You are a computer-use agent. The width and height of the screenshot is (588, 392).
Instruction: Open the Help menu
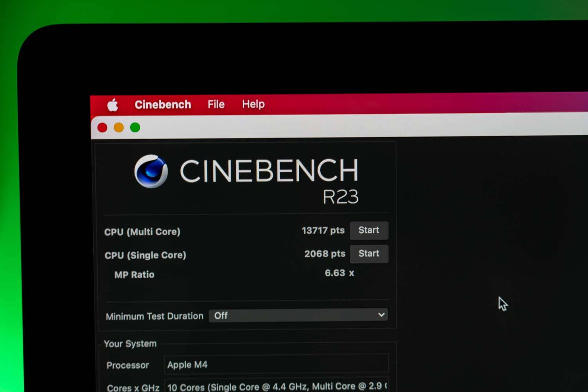pyautogui.click(x=253, y=104)
